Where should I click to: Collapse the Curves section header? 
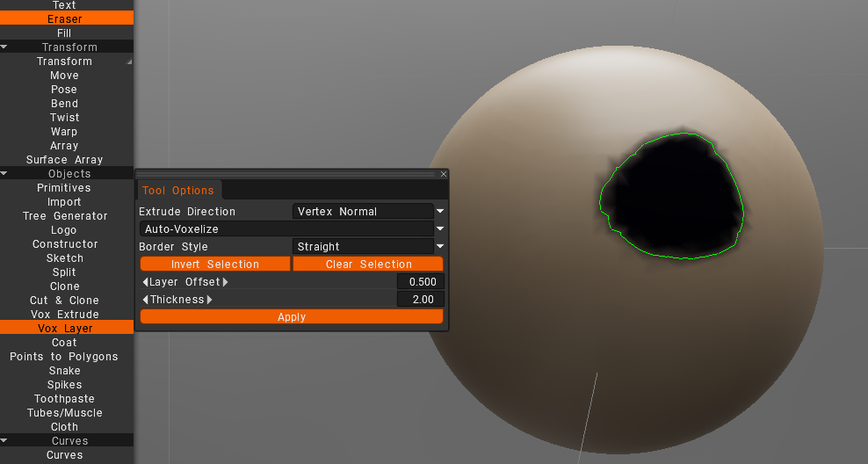pyautogui.click(x=5, y=440)
